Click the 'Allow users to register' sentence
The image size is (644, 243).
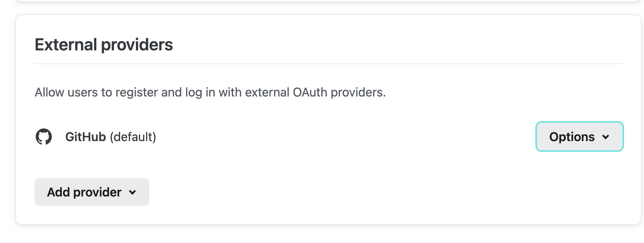tap(210, 92)
